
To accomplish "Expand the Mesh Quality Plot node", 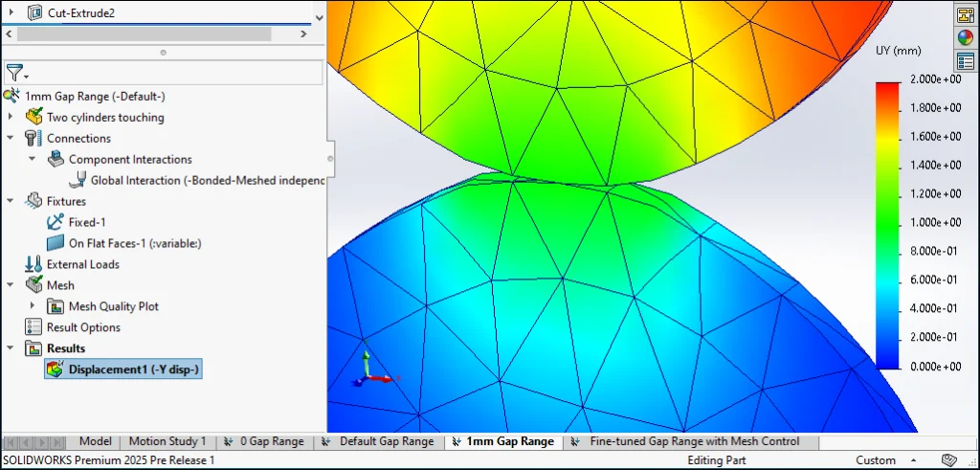I will coord(33,307).
